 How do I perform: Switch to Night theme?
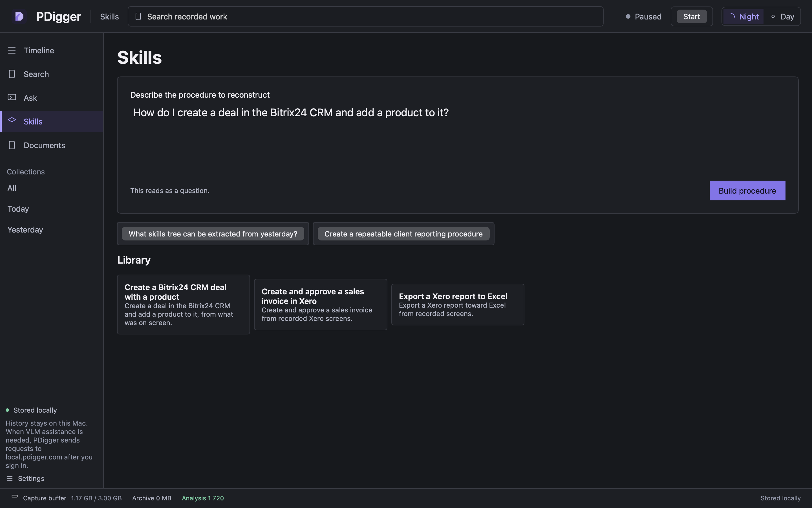(743, 16)
